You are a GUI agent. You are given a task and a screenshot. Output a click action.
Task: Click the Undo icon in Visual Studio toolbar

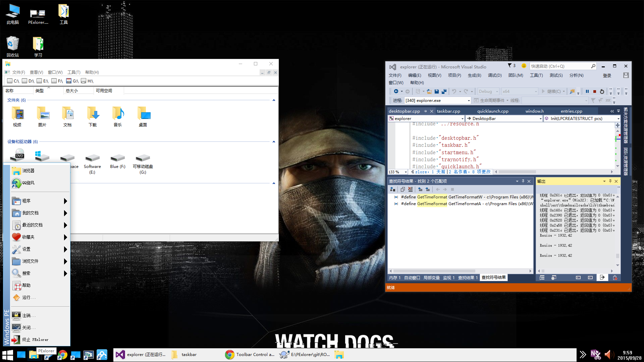click(454, 92)
